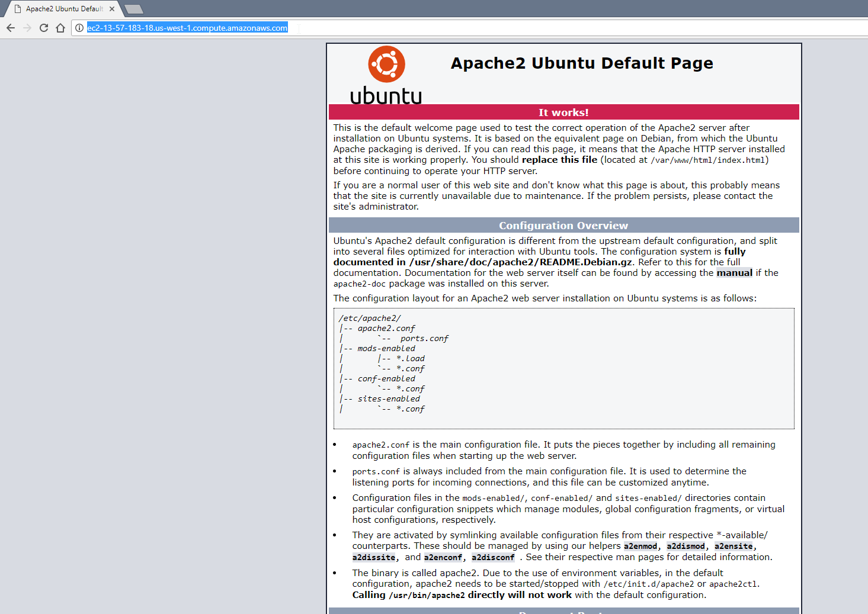This screenshot has width=868, height=614.
Task: Open the manual documentation link
Action: 734,273
